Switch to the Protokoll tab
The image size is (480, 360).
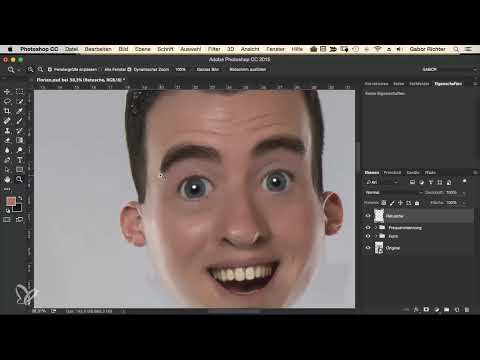point(392,172)
